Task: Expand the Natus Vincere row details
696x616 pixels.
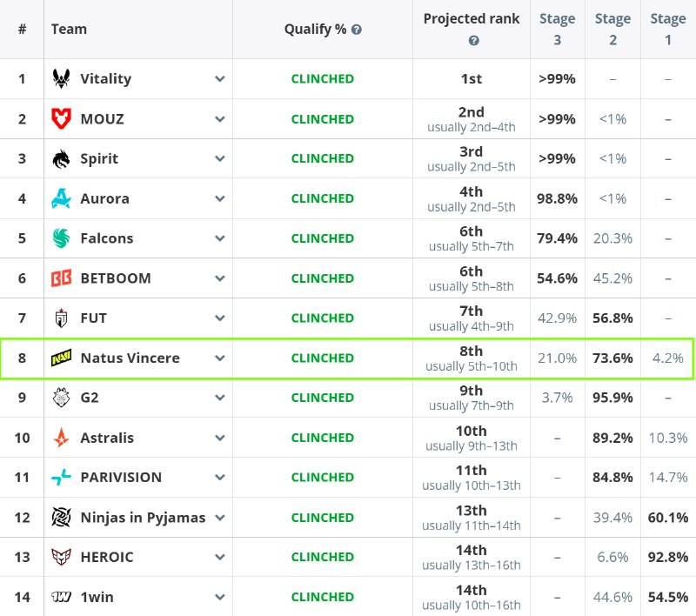Action: [x=220, y=358]
